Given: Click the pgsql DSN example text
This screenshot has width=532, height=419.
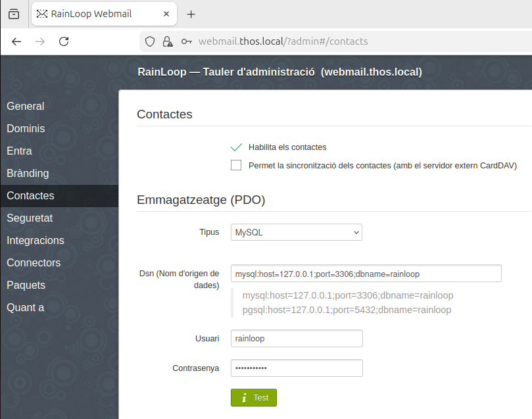Looking at the screenshot, I should point(347,310).
